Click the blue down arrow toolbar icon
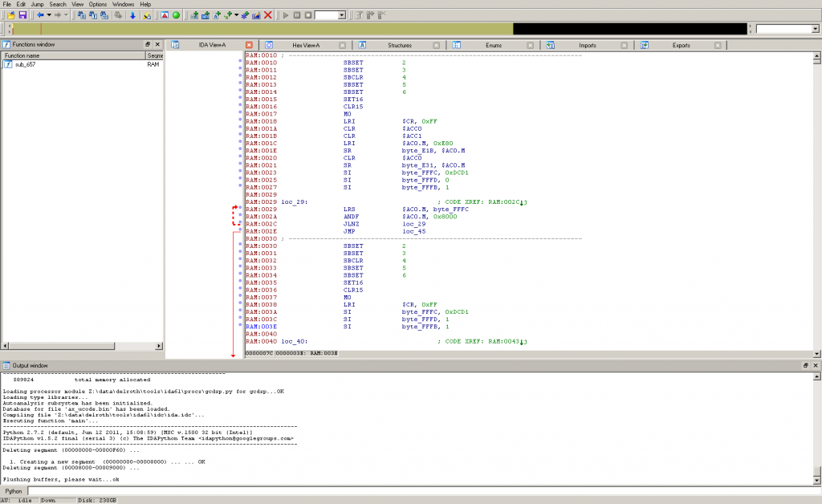 click(x=132, y=15)
